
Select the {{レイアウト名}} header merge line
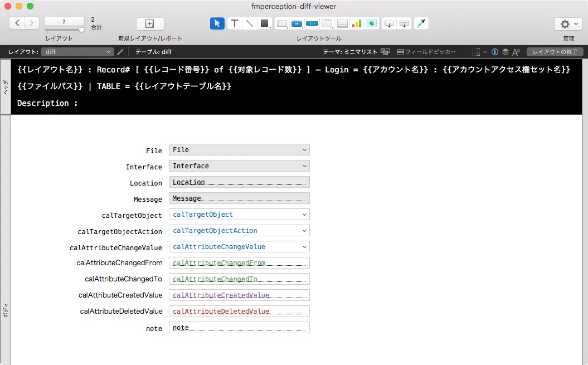point(294,70)
